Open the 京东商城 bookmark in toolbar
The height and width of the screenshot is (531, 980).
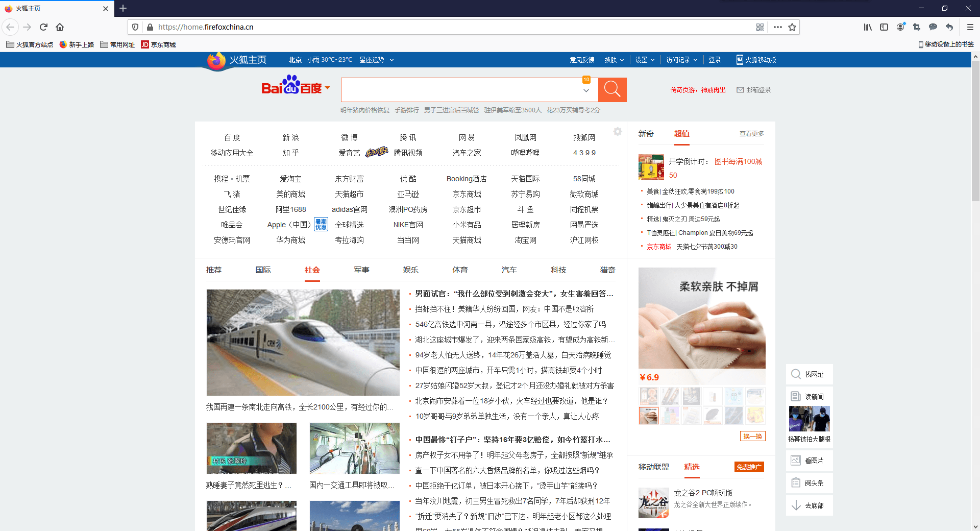pyautogui.click(x=158, y=44)
